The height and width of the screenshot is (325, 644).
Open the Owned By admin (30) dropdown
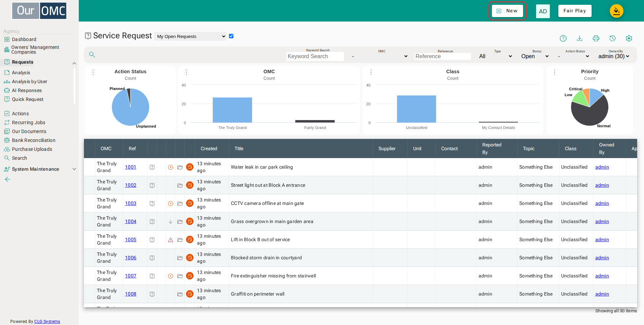pyautogui.click(x=614, y=56)
